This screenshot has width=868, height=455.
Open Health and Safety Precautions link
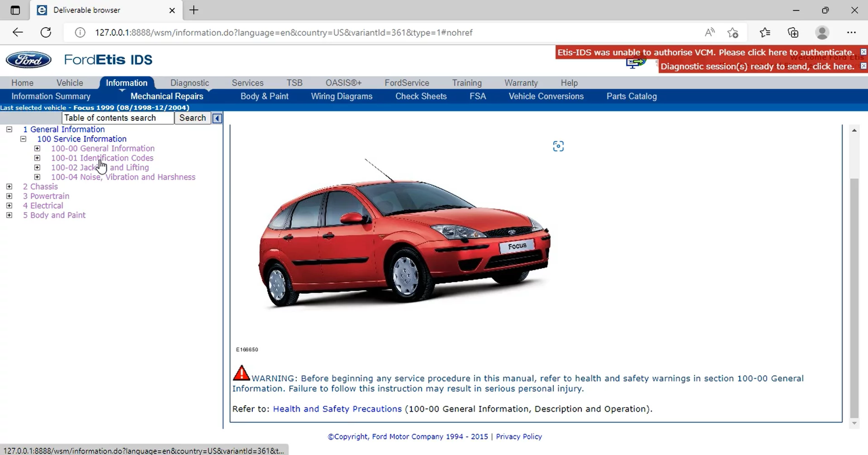[x=337, y=409]
